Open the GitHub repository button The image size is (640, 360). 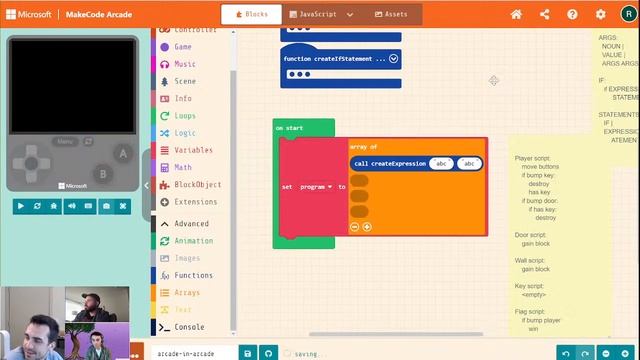pyautogui.click(x=268, y=353)
